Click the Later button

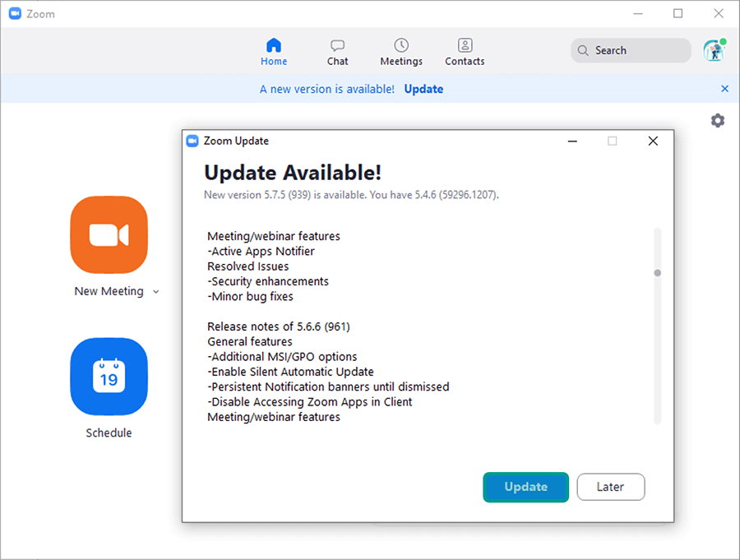click(610, 487)
